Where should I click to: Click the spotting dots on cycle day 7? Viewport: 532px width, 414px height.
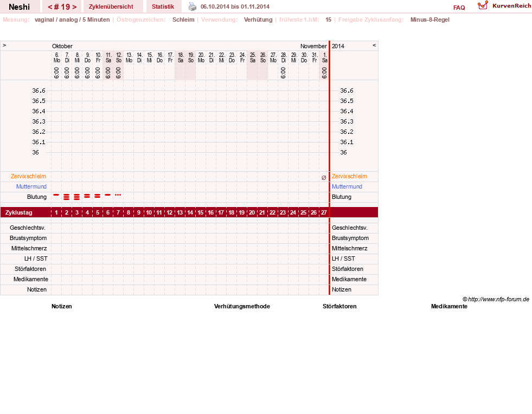pyautogui.click(x=118, y=195)
